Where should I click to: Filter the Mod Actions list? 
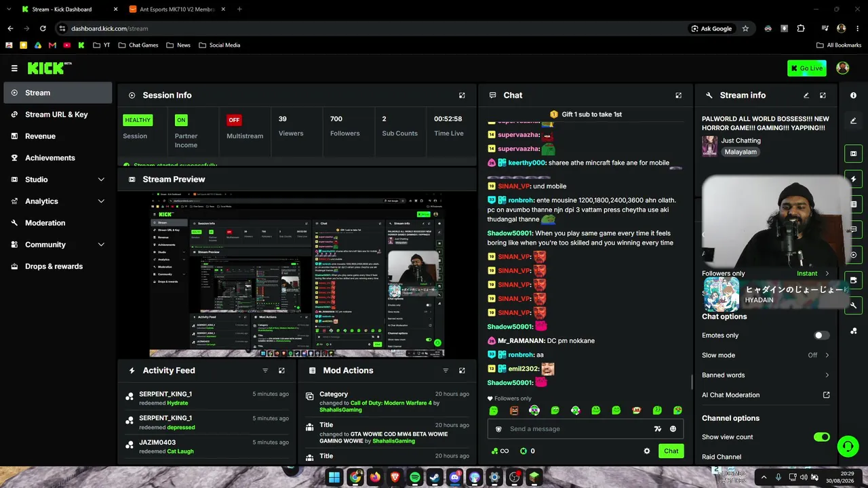pos(446,371)
